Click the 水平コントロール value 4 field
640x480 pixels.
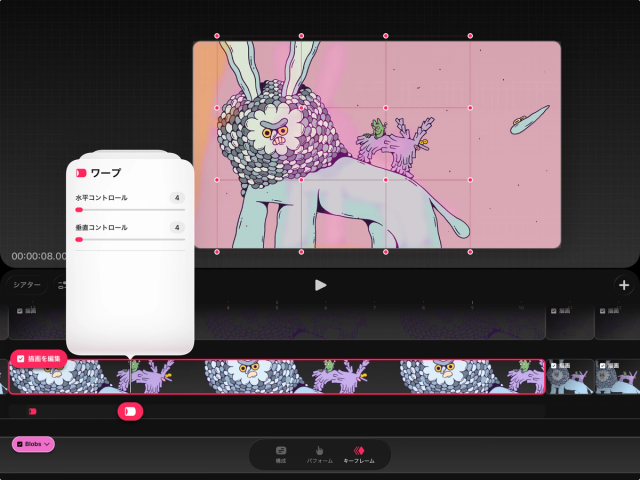177,198
